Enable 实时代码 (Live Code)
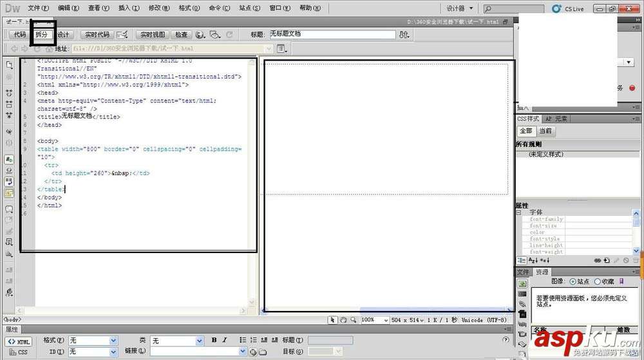 pyautogui.click(x=97, y=35)
